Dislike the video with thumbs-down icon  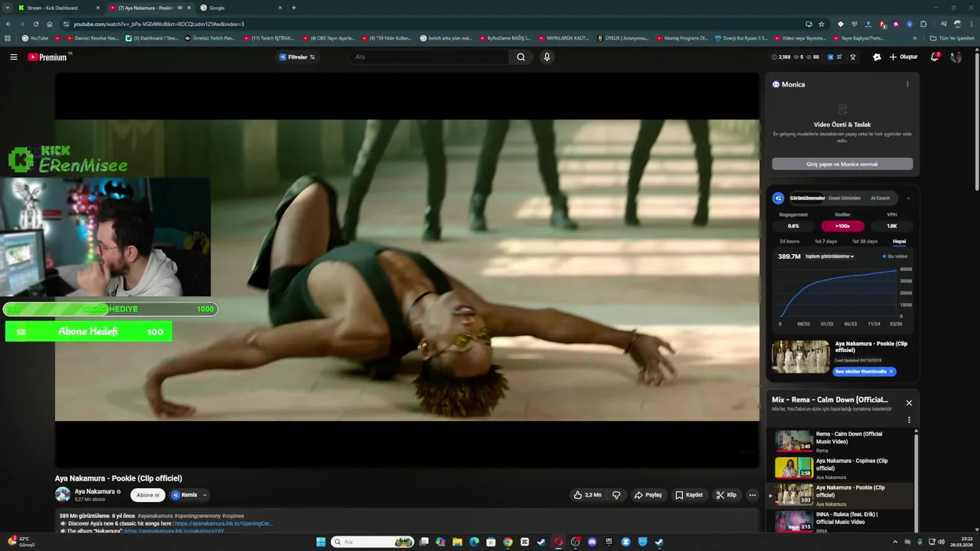pos(616,495)
